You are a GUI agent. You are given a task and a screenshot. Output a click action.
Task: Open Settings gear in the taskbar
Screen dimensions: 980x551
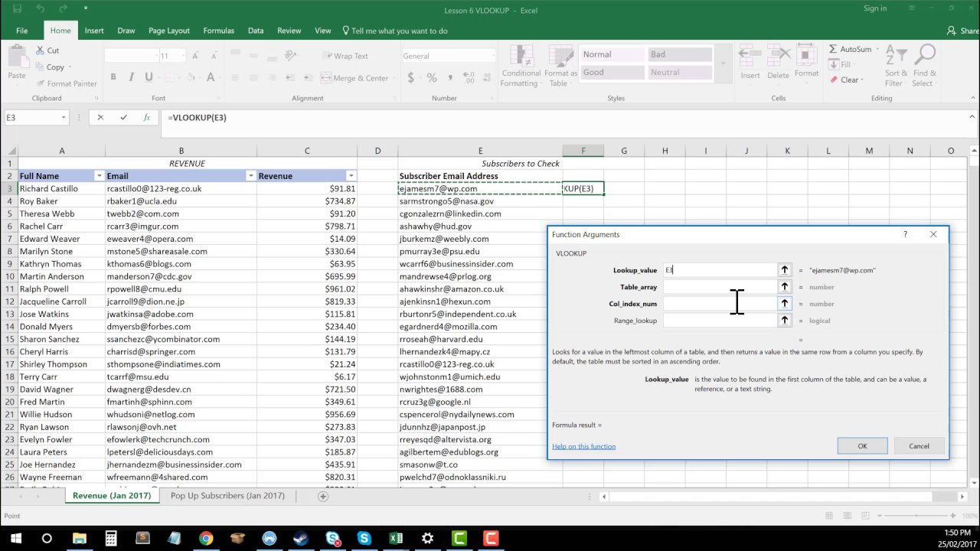tap(427, 539)
